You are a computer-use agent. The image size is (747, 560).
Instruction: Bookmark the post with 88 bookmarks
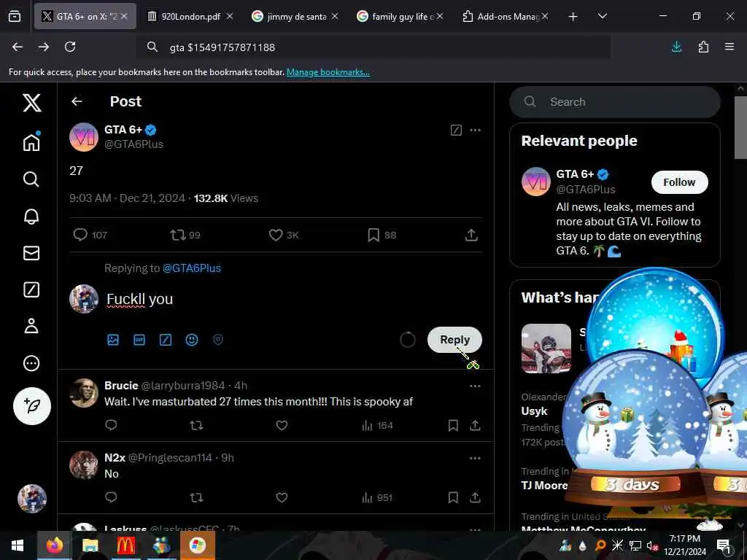pos(382,235)
